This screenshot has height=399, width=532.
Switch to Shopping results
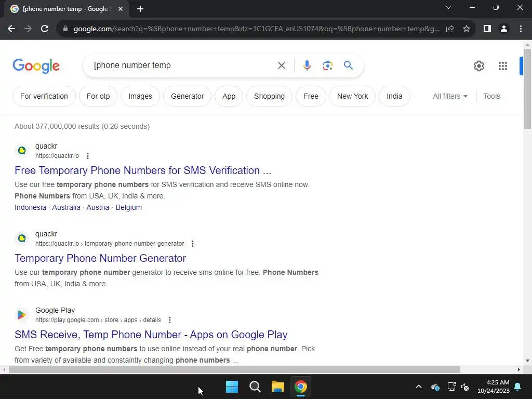point(270,96)
